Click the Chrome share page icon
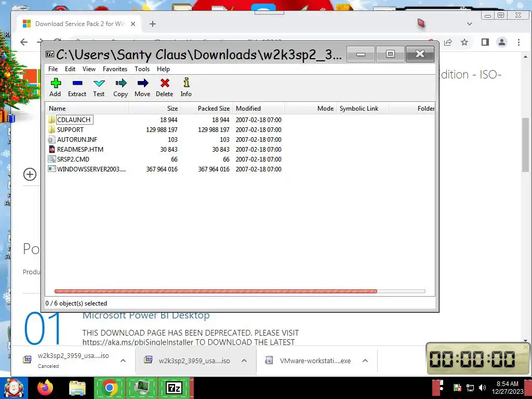This screenshot has width=532, height=399. click(x=448, y=42)
